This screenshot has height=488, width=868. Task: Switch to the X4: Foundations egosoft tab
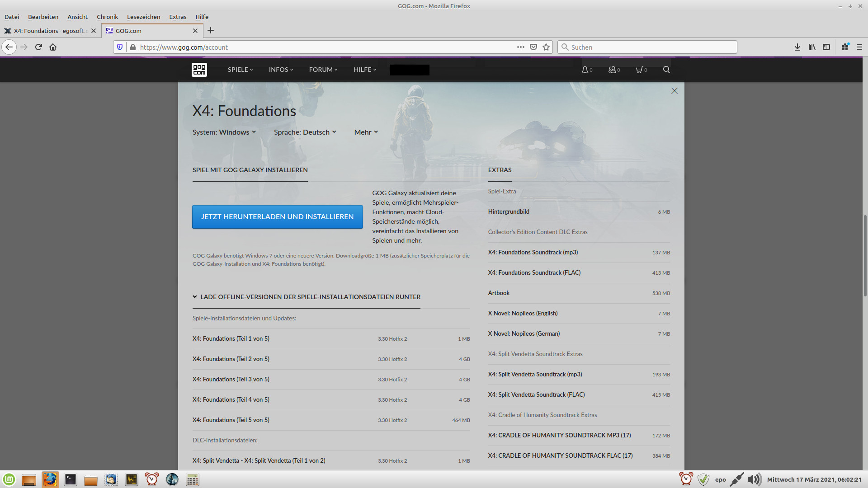(x=50, y=31)
